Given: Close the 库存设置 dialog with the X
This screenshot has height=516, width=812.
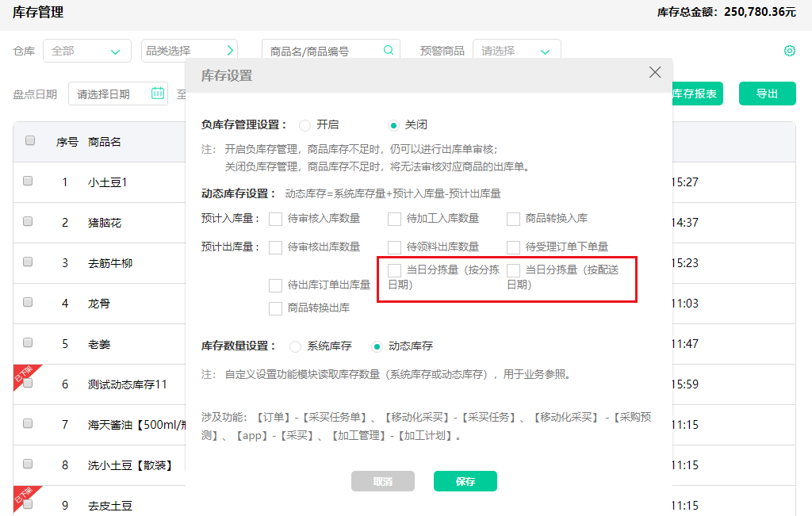Looking at the screenshot, I should coord(654,71).
